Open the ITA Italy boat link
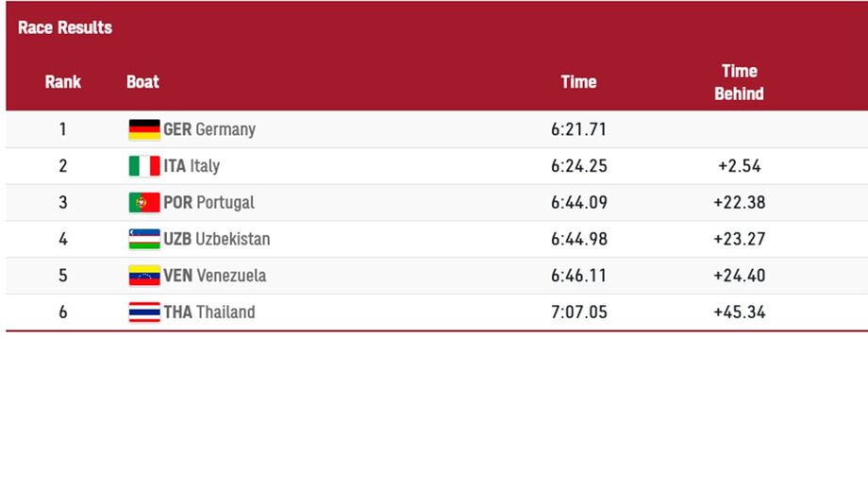The height and width of the screenshot is (489, 868). point(192,166)
